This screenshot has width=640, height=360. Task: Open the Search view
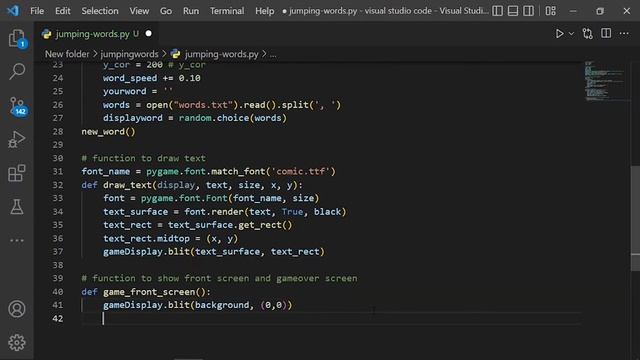coord(17,71)
